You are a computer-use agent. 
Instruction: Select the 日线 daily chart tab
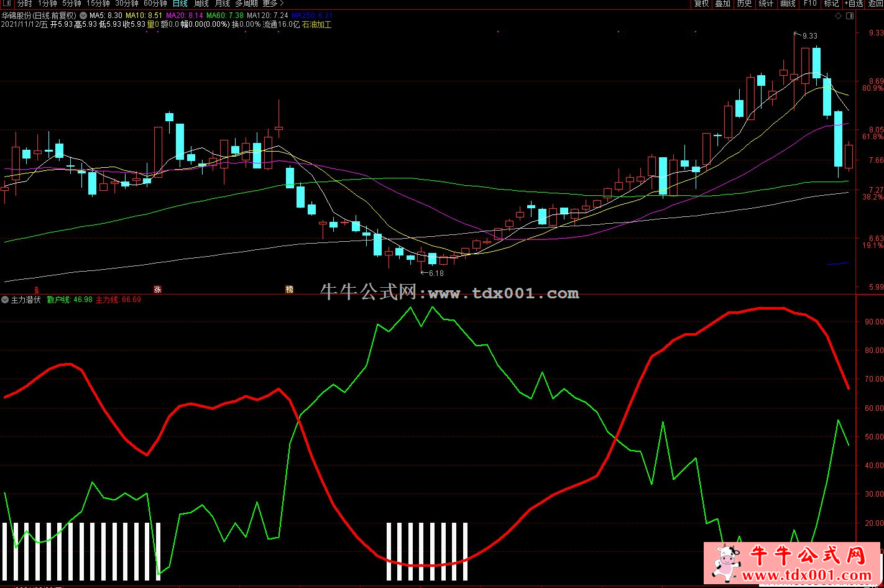click(180, 4)
